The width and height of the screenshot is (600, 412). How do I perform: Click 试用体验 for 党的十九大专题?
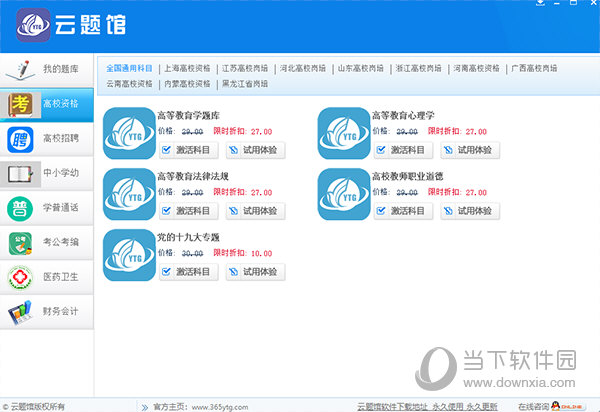click(x=256, y=272)
